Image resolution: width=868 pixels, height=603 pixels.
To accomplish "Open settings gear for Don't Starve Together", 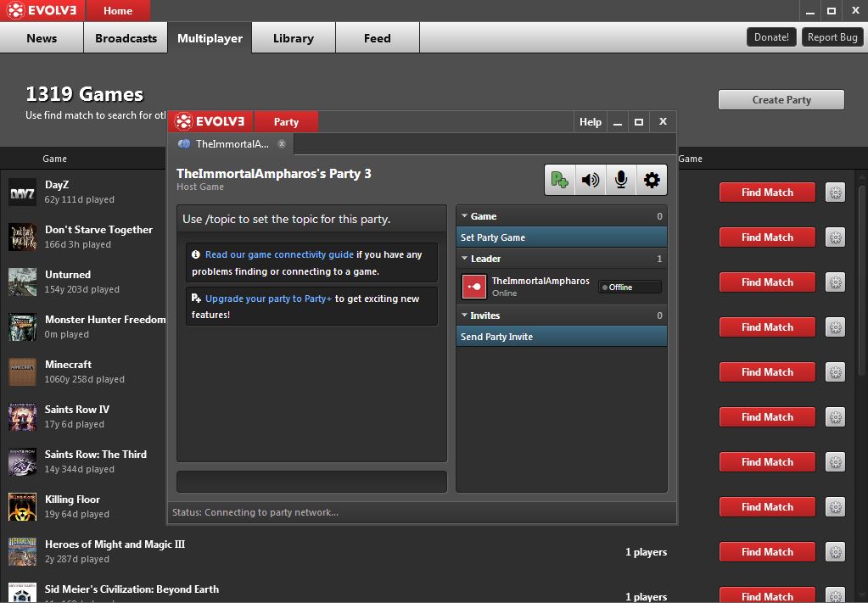I will click(x=836, y=237).
